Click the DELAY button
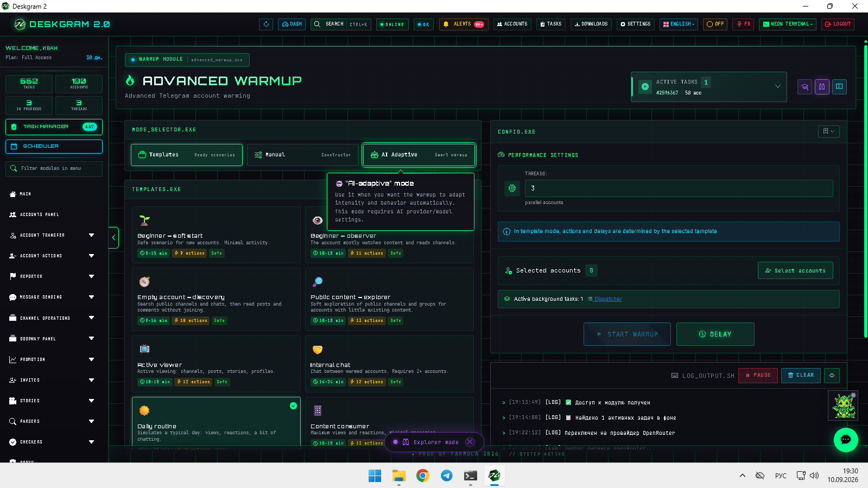 pos(715,334)
